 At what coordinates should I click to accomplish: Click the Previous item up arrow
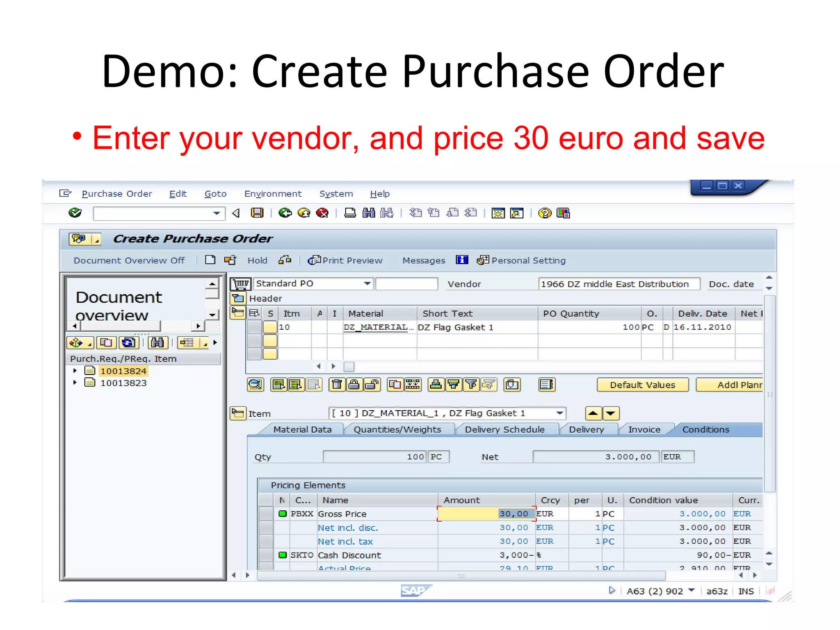(593, 413)
